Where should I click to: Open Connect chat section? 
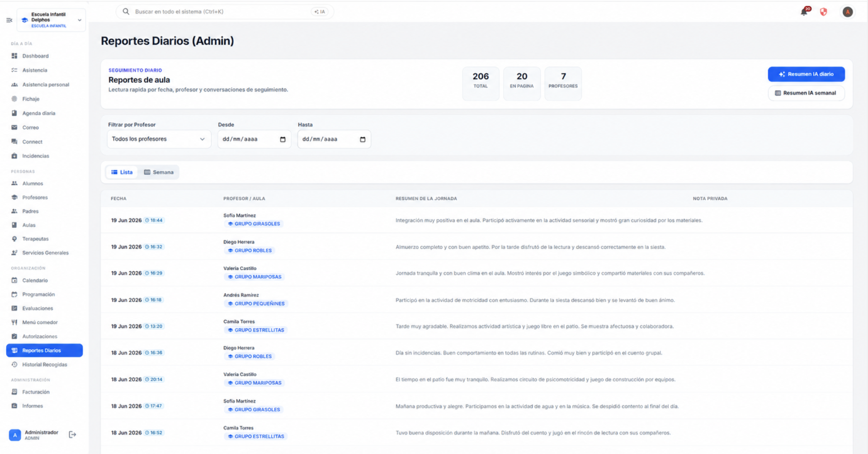[x=44, y=142]
